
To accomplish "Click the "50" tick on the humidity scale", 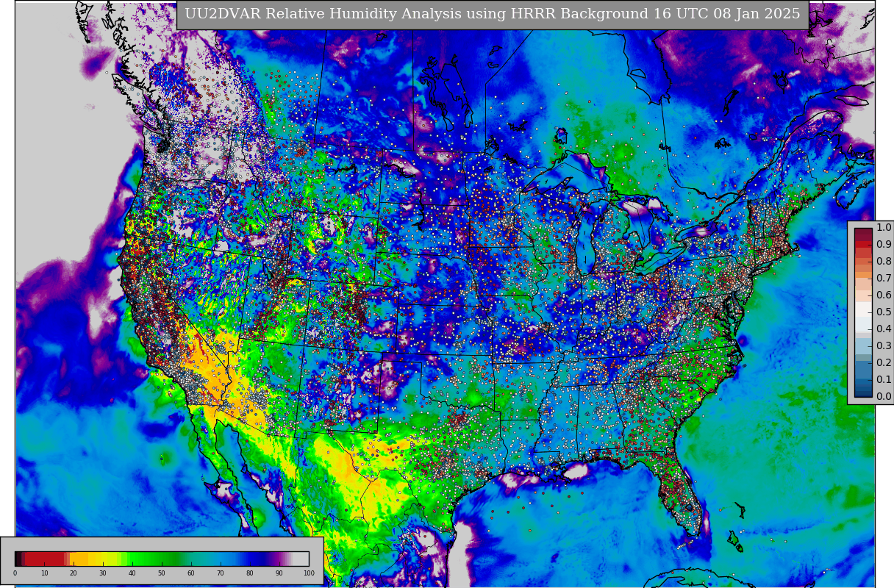I will pos(162,573).
